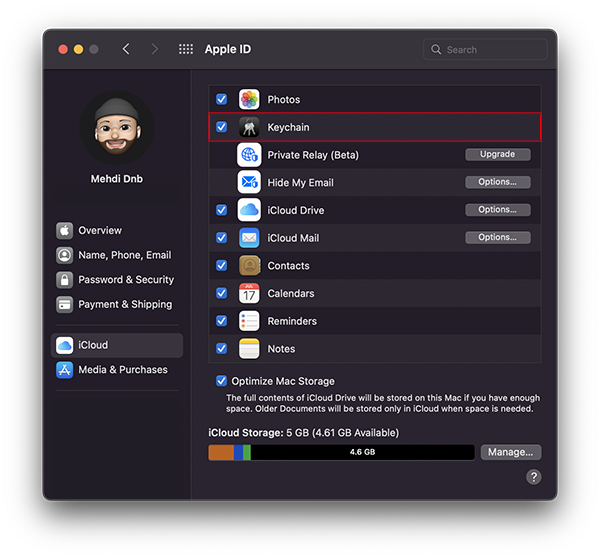Open Payment & Shipping section
The image size is (600, 557).
pyautogui.click(x=117, y=305)
